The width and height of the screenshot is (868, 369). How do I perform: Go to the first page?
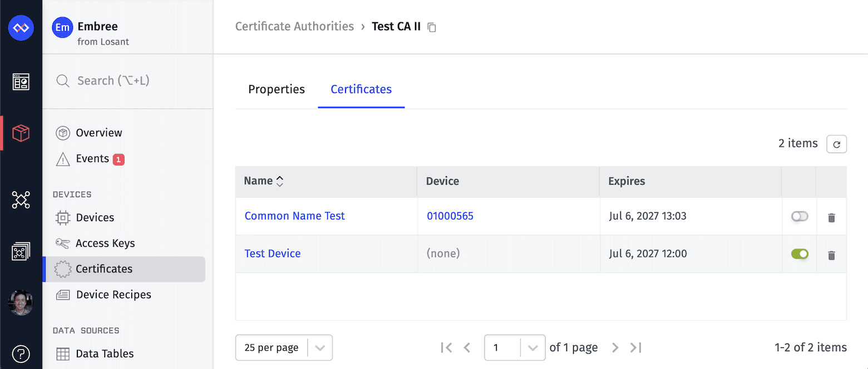446,348
